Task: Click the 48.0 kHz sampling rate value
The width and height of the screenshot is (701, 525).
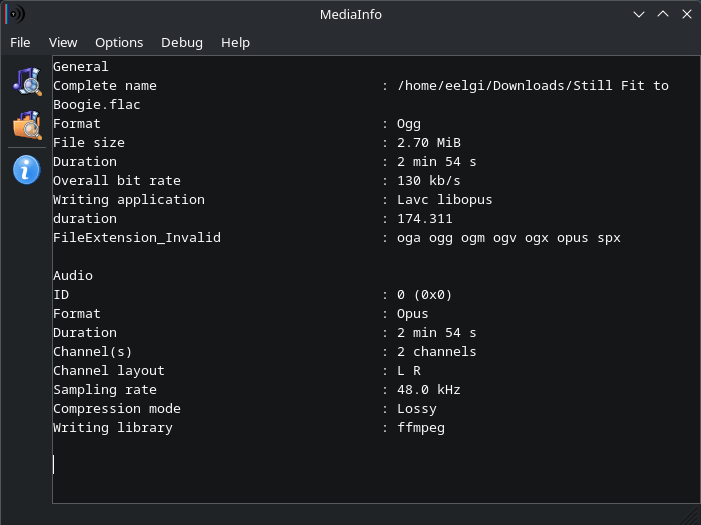Action: (429, 390)
